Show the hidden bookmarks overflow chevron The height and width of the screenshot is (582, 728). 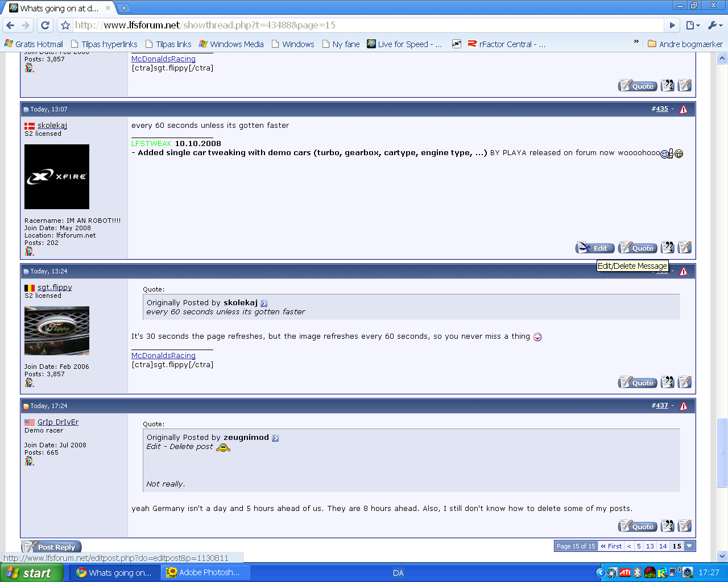click(636, 42)
